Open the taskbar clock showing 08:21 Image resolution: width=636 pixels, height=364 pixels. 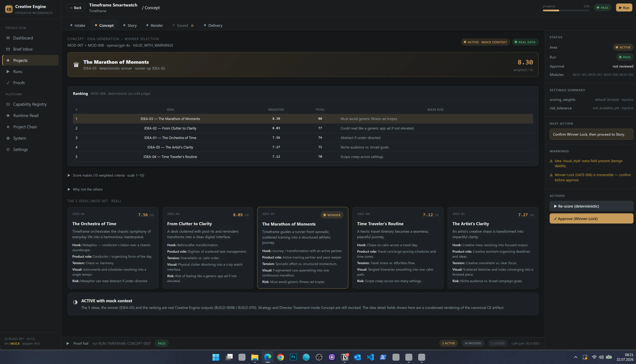pyautogui.click(x=625, y=357)
